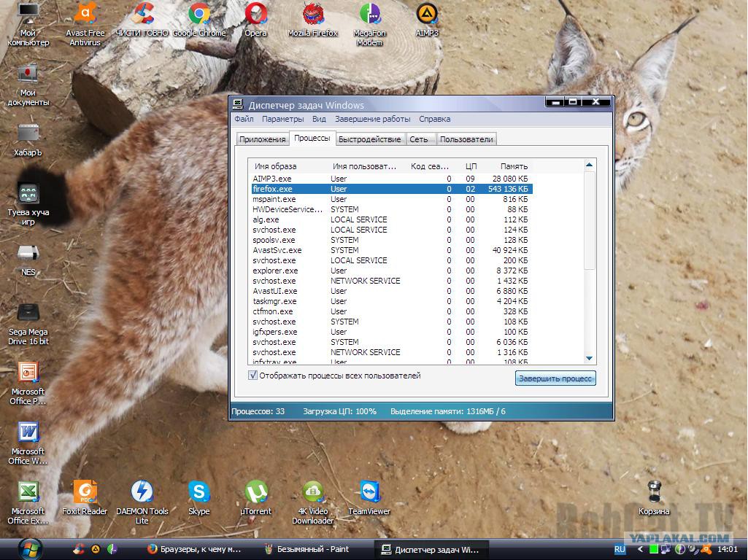Viewport: 748px width, 560px height.
Task: Toggle Отображать процессы всех пользователей checkbox
Action: (x=252, y=376)
